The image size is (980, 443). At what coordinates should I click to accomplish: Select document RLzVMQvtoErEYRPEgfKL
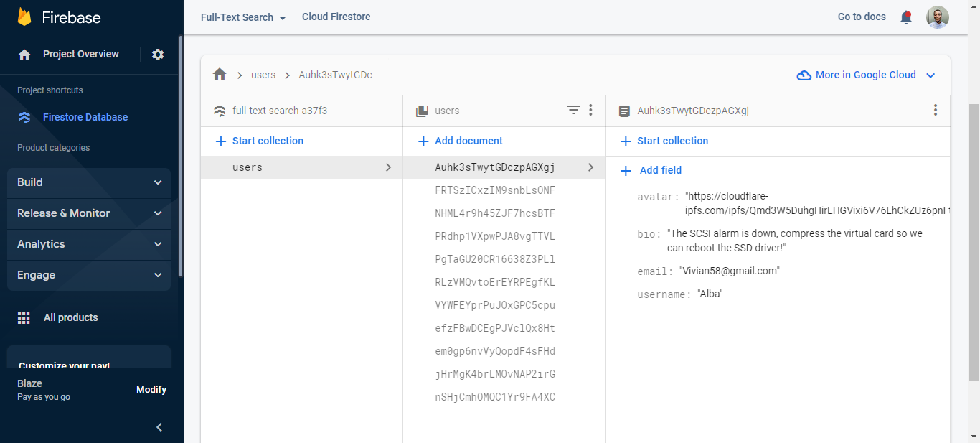tap(504, 282)
